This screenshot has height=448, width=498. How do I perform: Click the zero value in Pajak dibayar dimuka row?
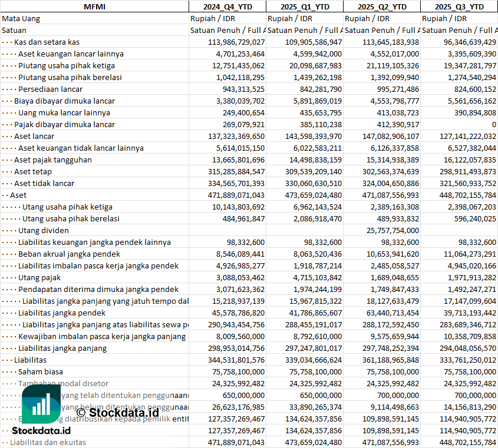[x=494, y=124]
